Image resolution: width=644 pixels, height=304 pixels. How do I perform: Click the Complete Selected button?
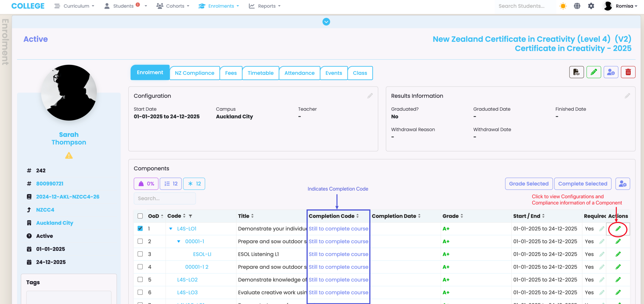[583, 184]
